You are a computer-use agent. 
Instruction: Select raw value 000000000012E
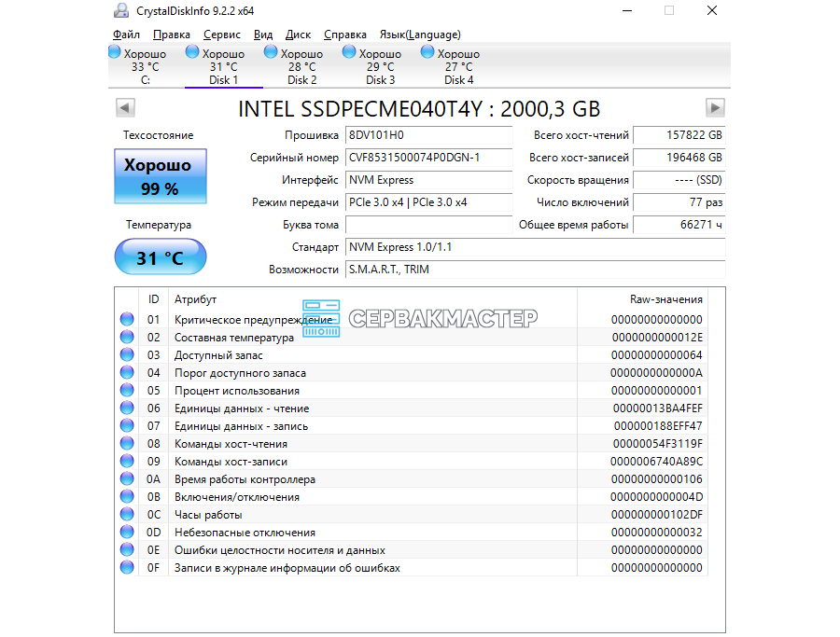tap(657, 338)
